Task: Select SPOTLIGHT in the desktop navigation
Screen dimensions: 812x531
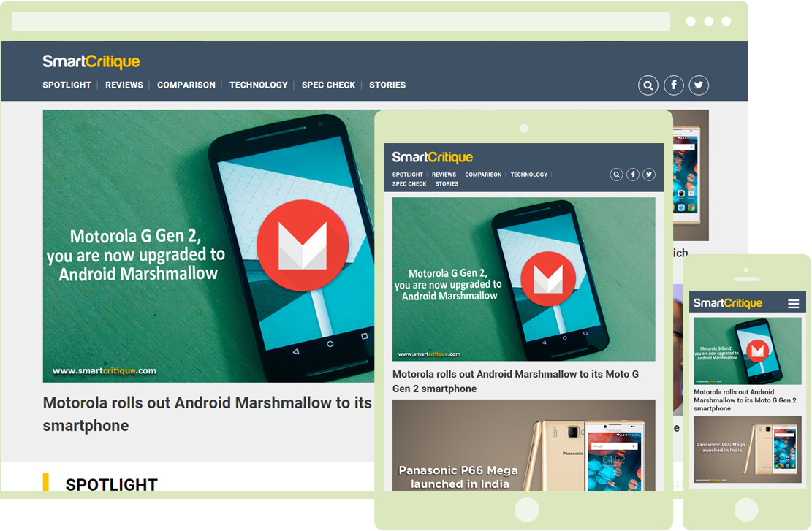Action: tap(67, 85)
